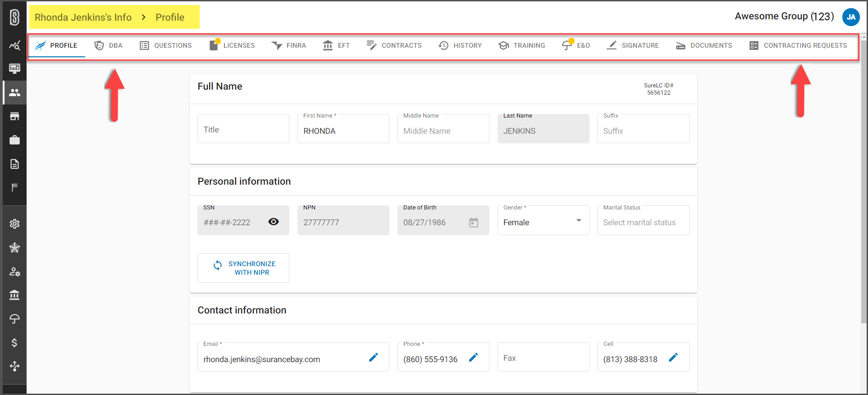Open the CONTRACTING REQUESTS tab
This screenshot has width=868, height=395.
[x=798, y=45]
